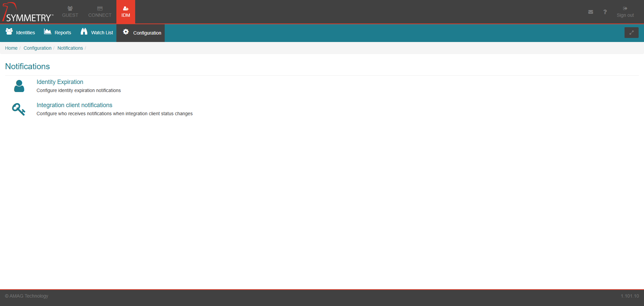Sign out of the application
The width and height of the screenshot is (644, 306).
(x=625, y=12)
